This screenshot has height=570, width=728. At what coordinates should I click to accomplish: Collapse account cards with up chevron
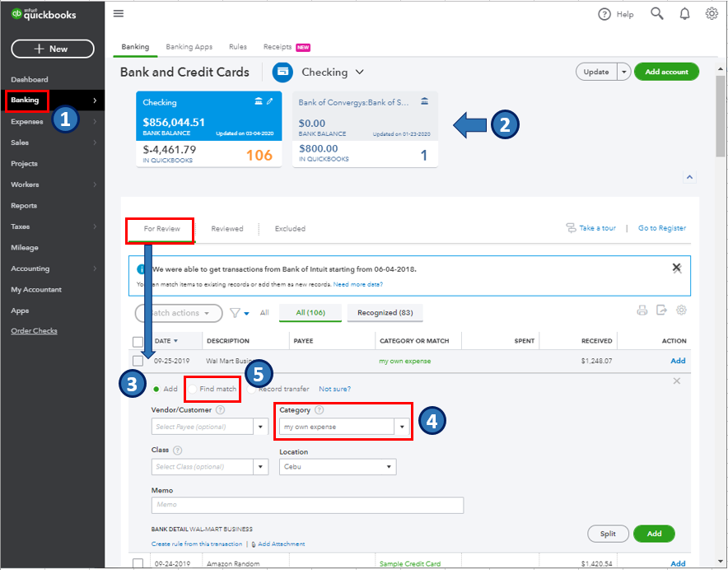coord(689,177)
